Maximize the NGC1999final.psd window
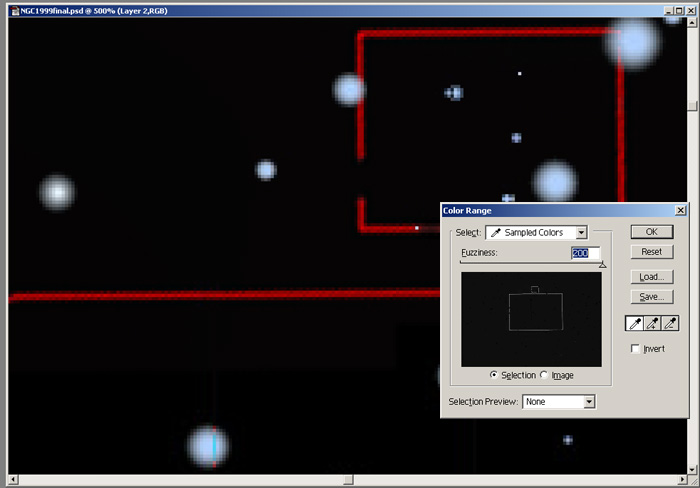Image resolution: width=700 pixels, height=488 pixels. point(679,11)
